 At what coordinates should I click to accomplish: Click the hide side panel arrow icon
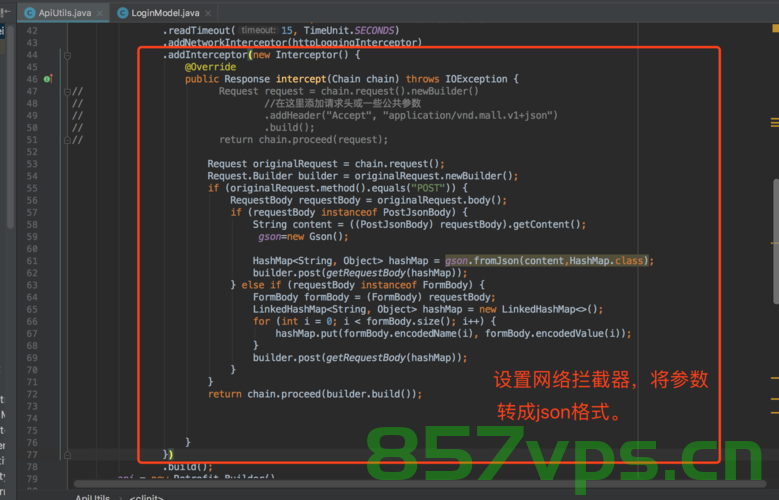(x=5, y=11)
